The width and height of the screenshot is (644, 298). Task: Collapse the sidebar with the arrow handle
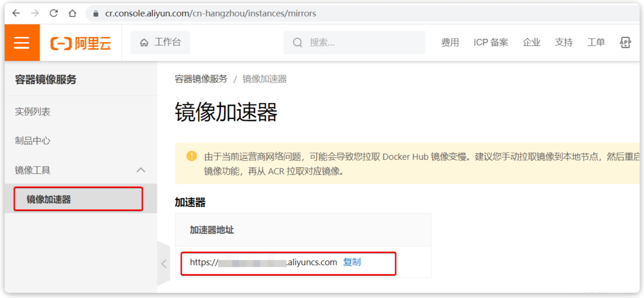tap(164, 263)
